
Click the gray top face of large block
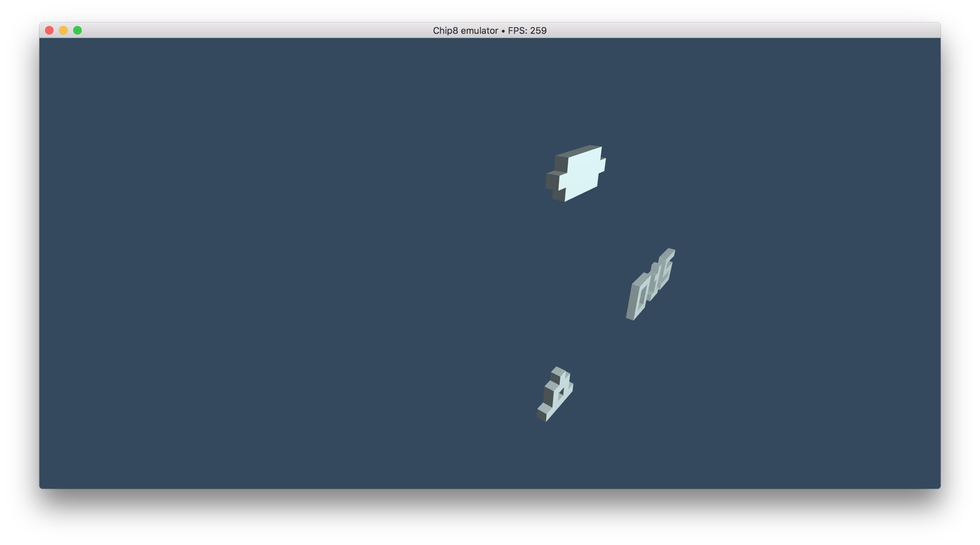point(578,151)
